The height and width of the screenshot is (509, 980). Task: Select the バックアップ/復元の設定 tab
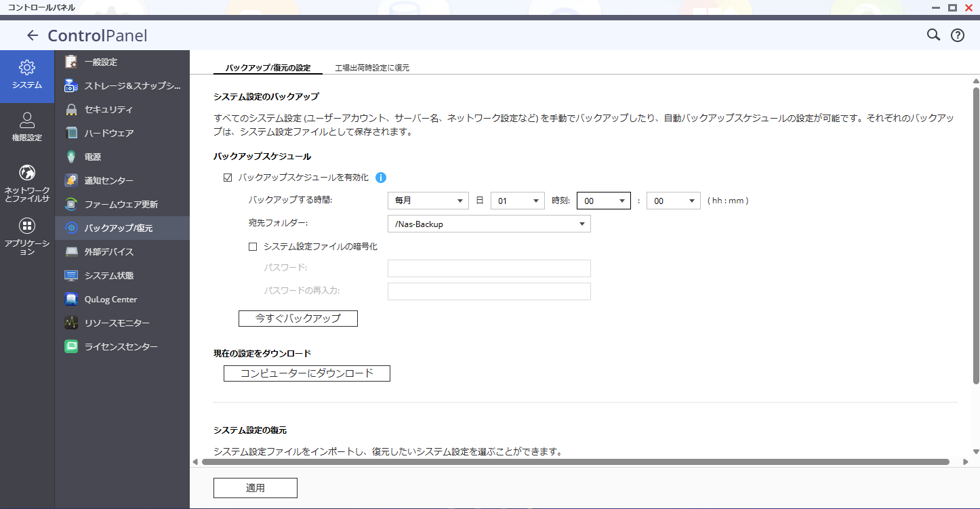268,68
